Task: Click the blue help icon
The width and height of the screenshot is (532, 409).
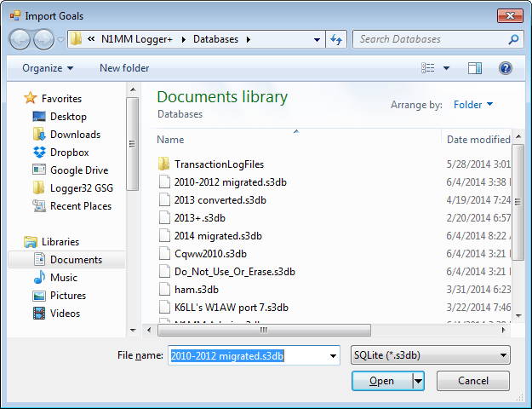Action: click(x=506, y=68)
